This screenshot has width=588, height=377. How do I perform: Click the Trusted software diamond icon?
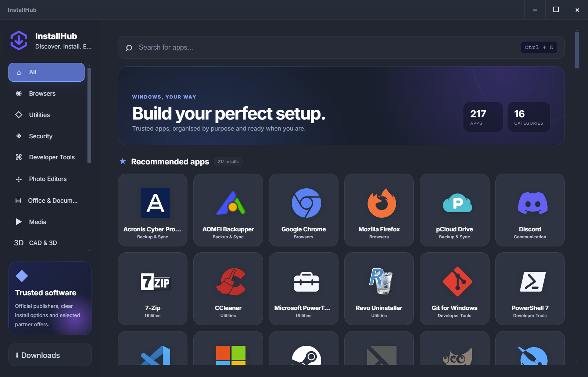[x=22, y=276]
